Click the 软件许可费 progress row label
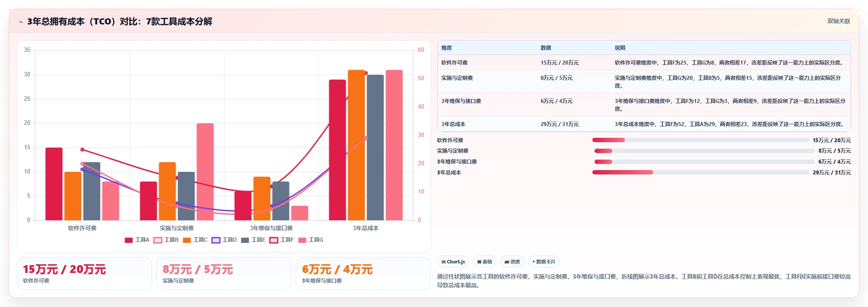Screen dimensions: 868x307 point(450,140)
